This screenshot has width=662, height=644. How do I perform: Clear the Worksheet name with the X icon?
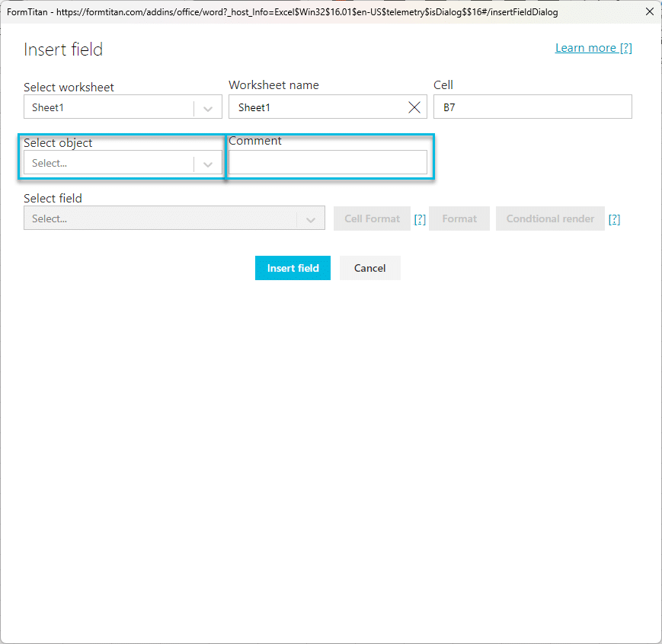[414, 107]
